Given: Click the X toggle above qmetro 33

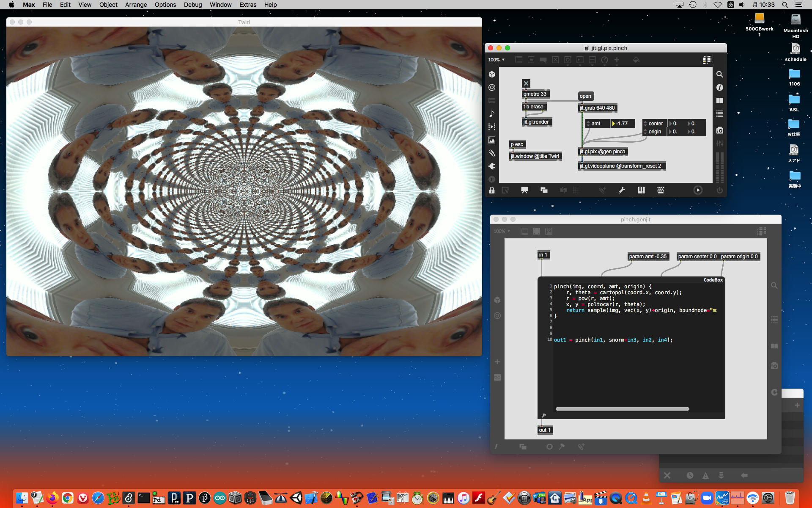Looking at the screenshot, I should (x=526, y=83).
